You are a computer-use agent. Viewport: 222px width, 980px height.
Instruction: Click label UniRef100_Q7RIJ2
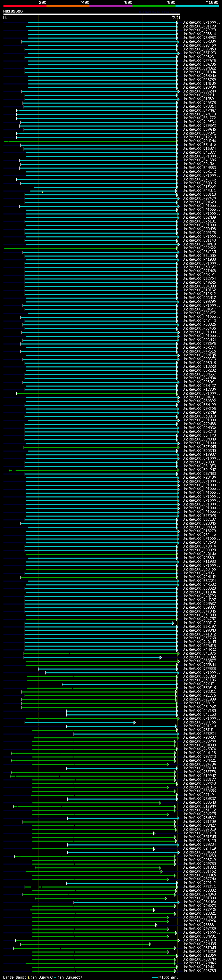click(199, 883)
